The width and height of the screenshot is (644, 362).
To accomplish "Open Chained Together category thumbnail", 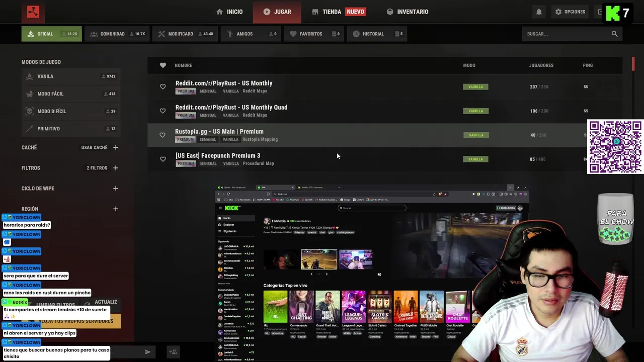I will [406, 306].
